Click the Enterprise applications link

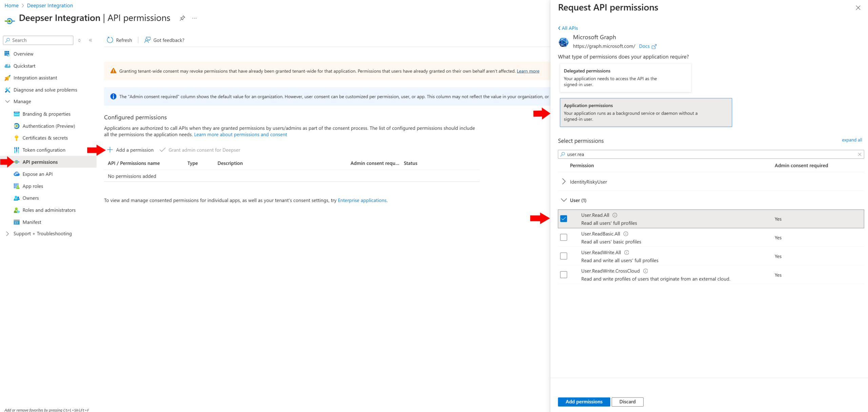[x=362, y=200]
